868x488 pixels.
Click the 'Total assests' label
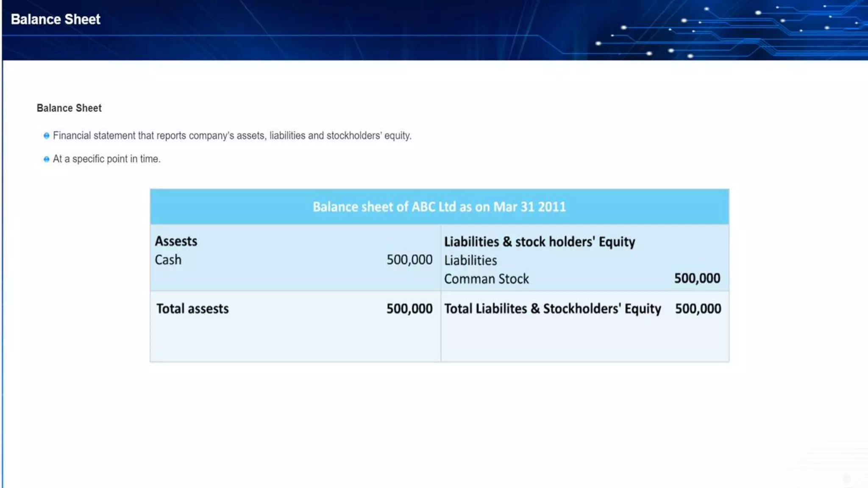pos(192,309)
